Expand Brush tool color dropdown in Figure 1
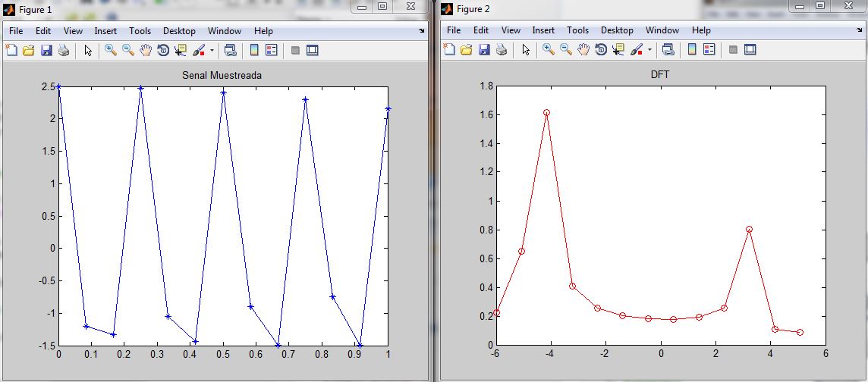This screenshot has width=868, height=382. click(x=212, y=51)
